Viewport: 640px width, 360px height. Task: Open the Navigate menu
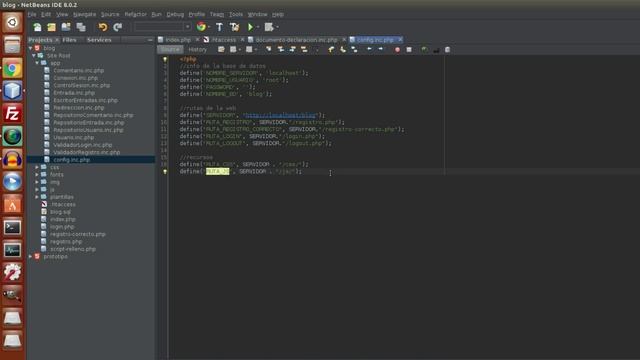click(84, 14)
